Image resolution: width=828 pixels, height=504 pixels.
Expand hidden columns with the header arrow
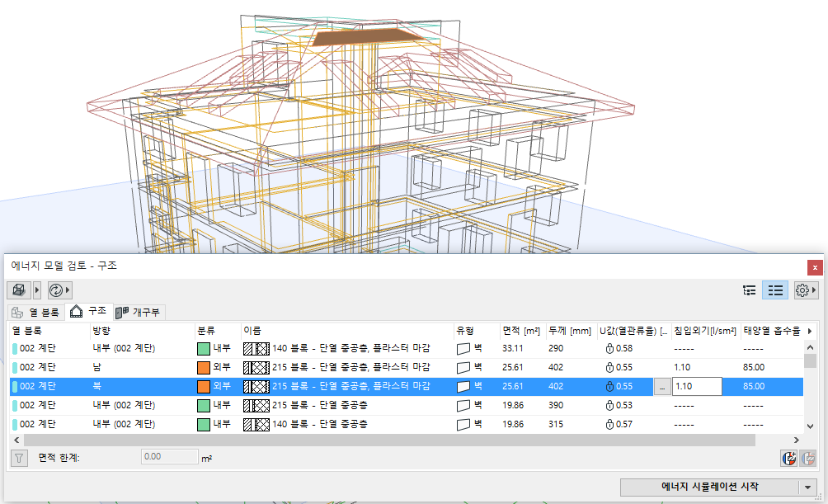point(810,331)
